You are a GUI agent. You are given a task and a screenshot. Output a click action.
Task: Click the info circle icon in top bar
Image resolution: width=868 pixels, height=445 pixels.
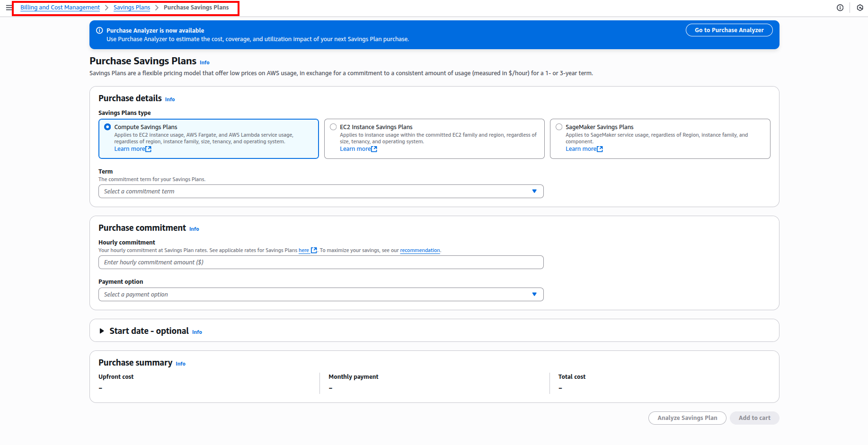coord(840,8)
